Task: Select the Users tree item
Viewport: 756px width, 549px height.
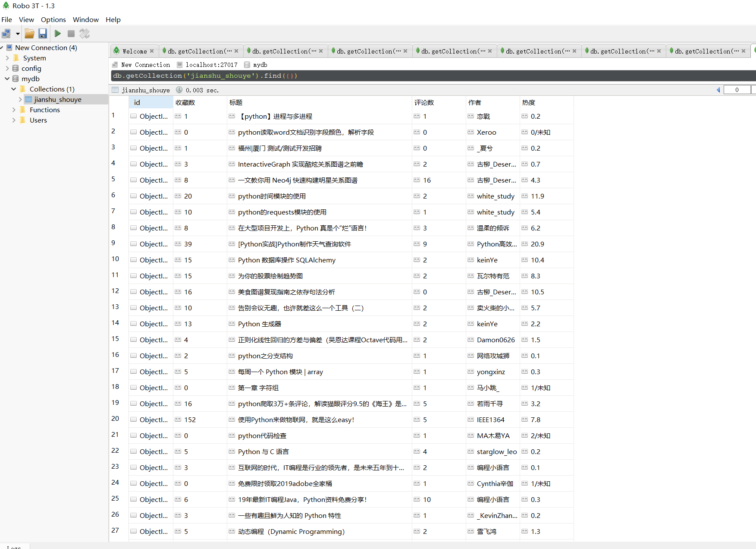Action: pyautogui.click(x=38, y=120)
